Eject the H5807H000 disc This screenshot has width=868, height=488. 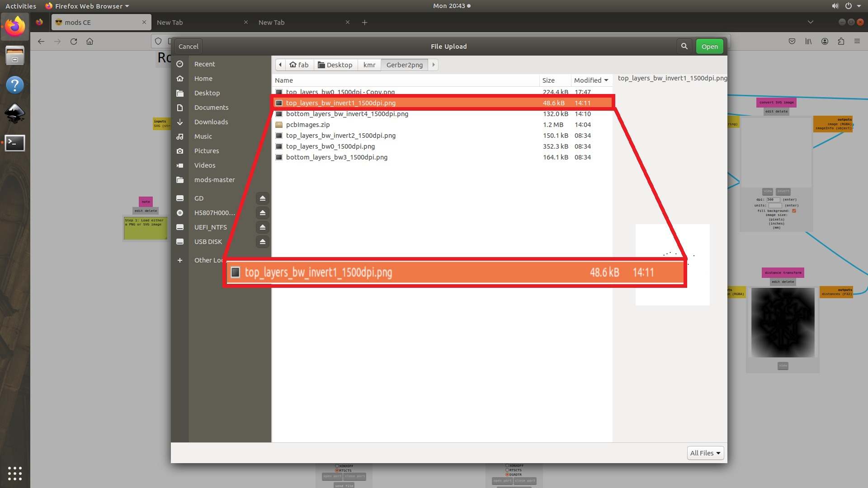point(262,213)
